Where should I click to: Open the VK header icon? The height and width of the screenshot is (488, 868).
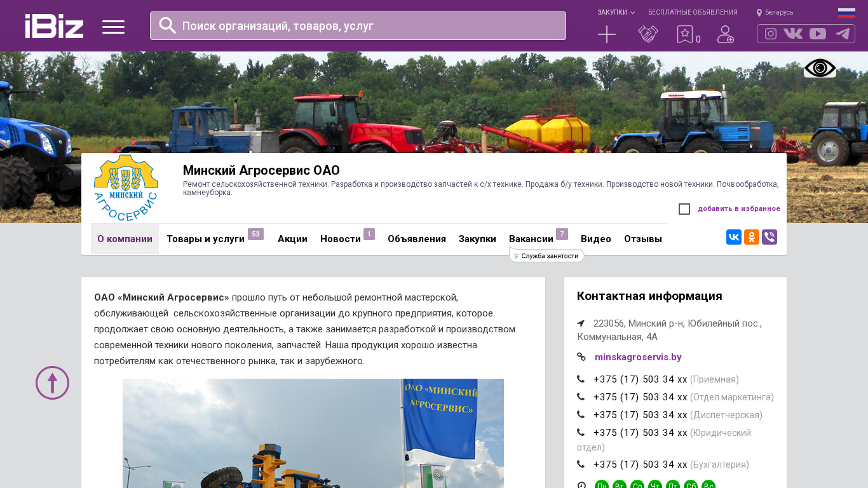[x=793, y=34]
